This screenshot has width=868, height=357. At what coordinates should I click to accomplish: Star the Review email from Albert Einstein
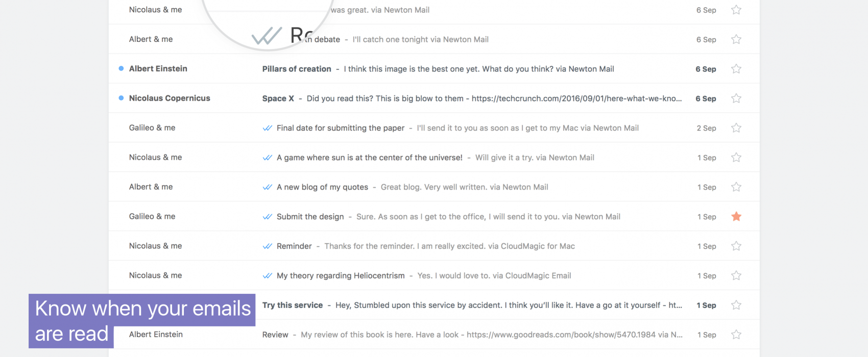[736, 335]
